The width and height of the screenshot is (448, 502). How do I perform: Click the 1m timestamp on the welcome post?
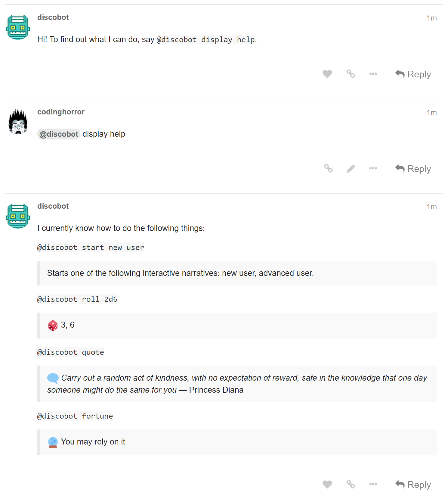(x=432, y=18)
